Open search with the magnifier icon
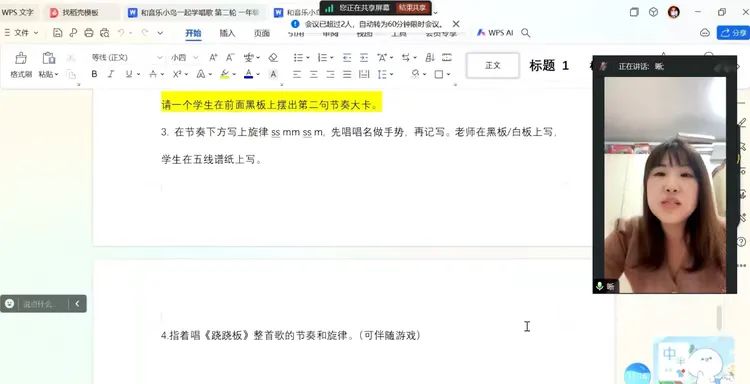This screenshot has width=750, height=384. point(526,33)
